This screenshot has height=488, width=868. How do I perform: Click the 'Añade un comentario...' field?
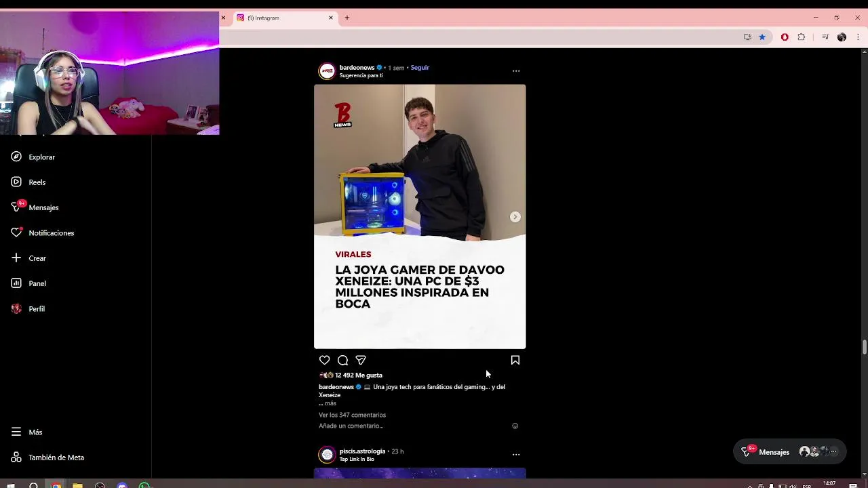click(x=412, y=426)
